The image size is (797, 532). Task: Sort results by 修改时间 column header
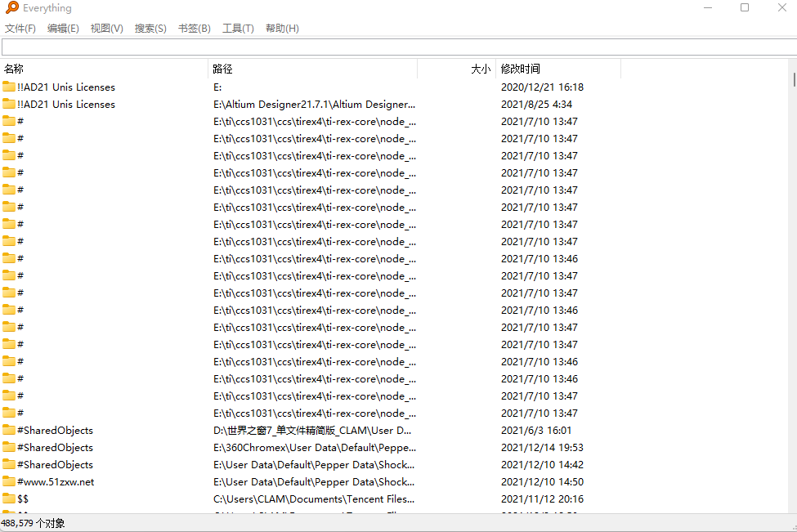point(558,69)
